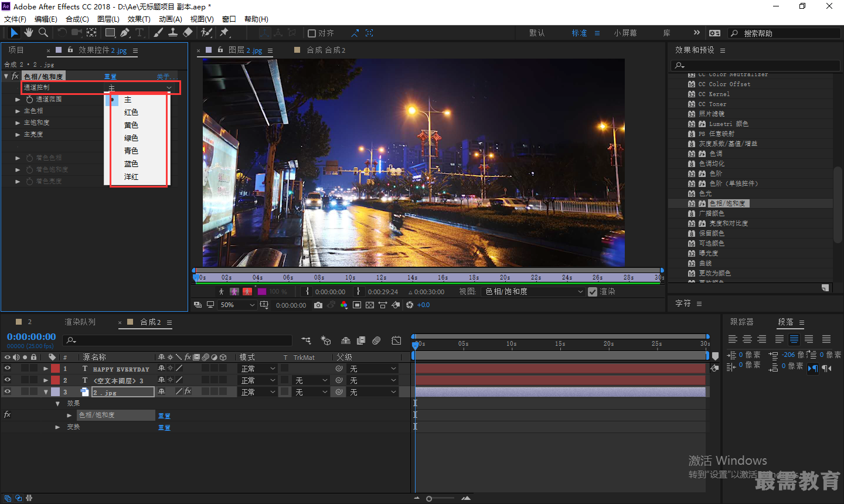
Task: Open 文件(F) menu
Action: tap(15, 19)
